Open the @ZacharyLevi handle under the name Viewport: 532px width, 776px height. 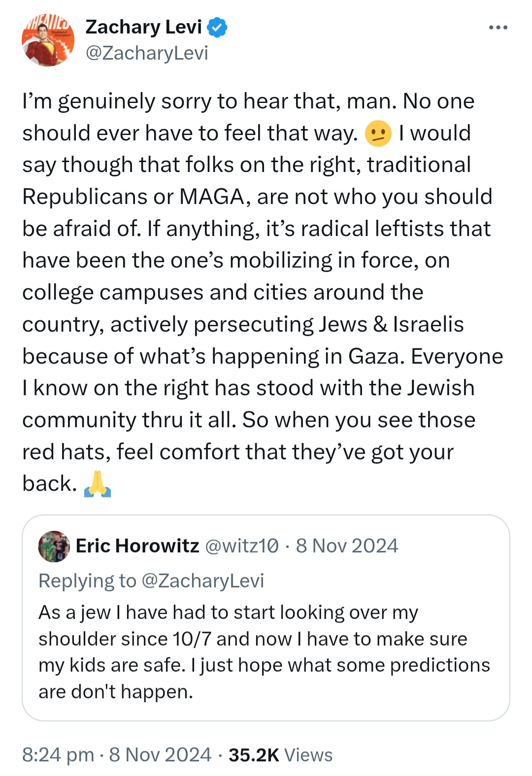(147, 53)
